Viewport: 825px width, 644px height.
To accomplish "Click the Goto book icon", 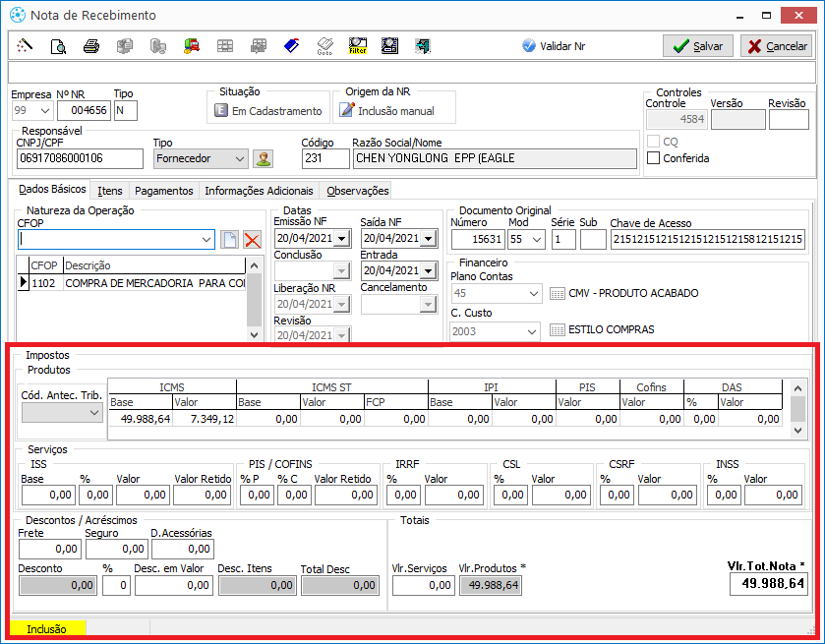I will coord(324,46).
